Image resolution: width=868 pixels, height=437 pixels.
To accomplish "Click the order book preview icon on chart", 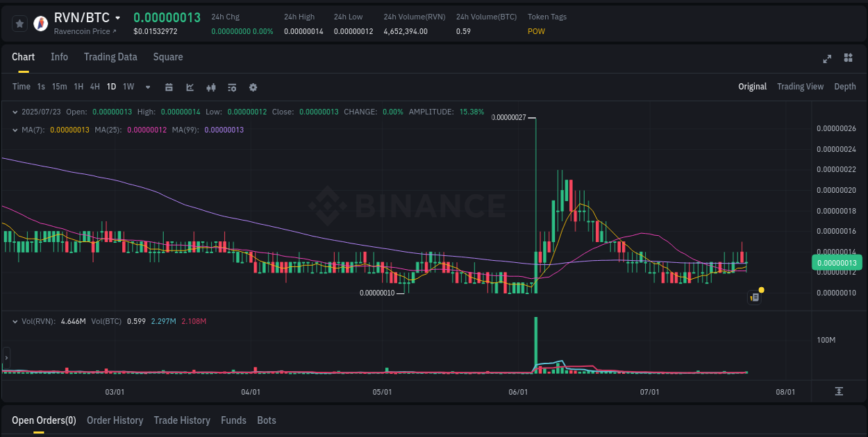I will pos(754,297).
